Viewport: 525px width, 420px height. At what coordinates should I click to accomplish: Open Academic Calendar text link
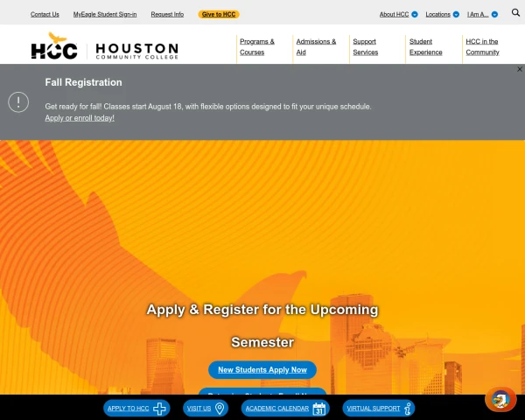(x=277, y=409)
